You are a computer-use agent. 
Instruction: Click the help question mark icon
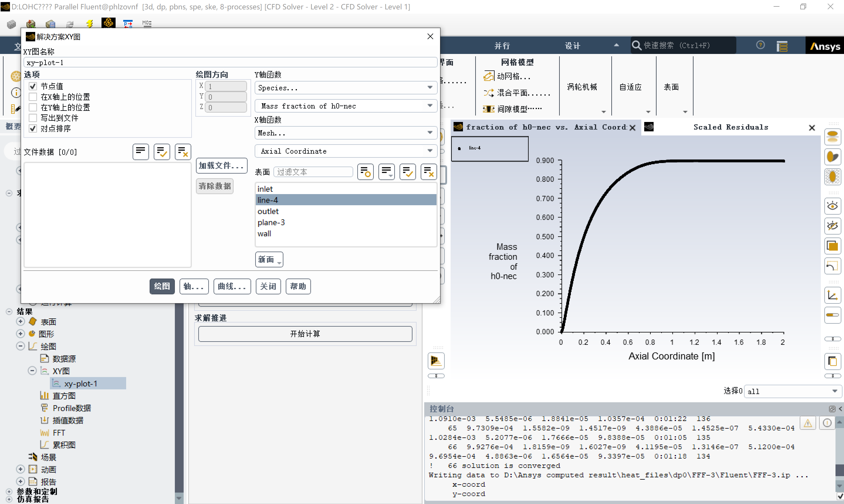click(760, 45)
